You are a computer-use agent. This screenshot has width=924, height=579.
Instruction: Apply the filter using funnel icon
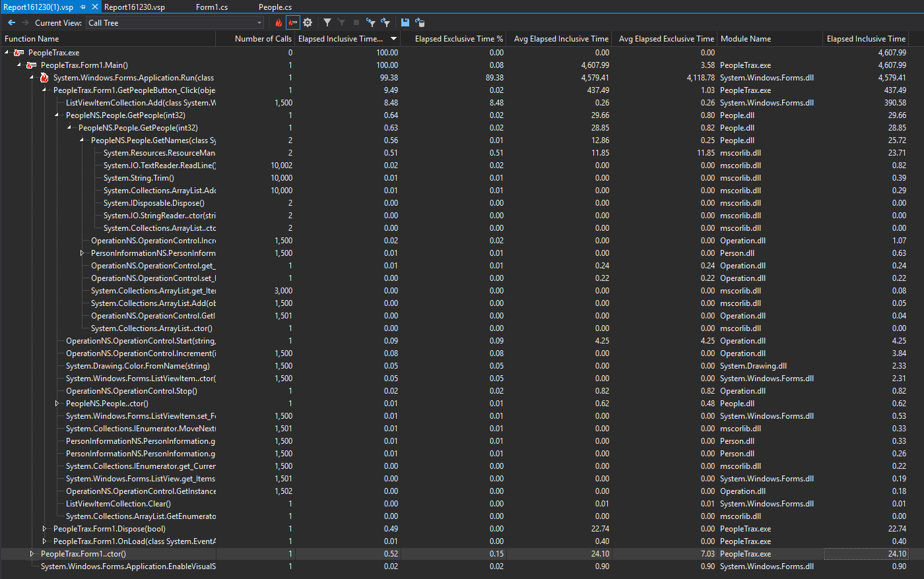[327, 22]
